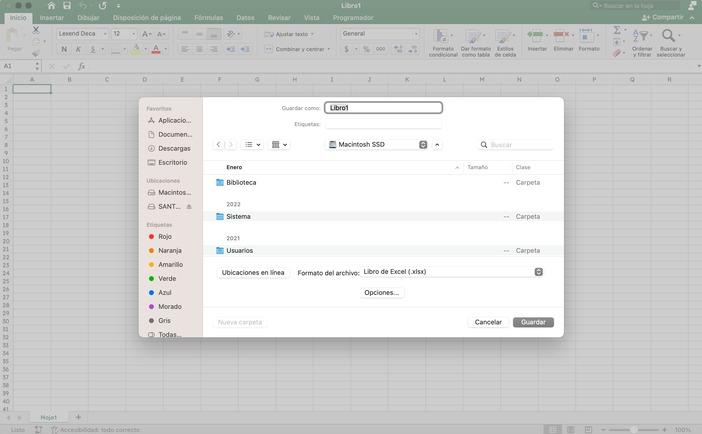The image size is (702, 434).
Task: Open the General number format dropdown
Action: [380, 34]
